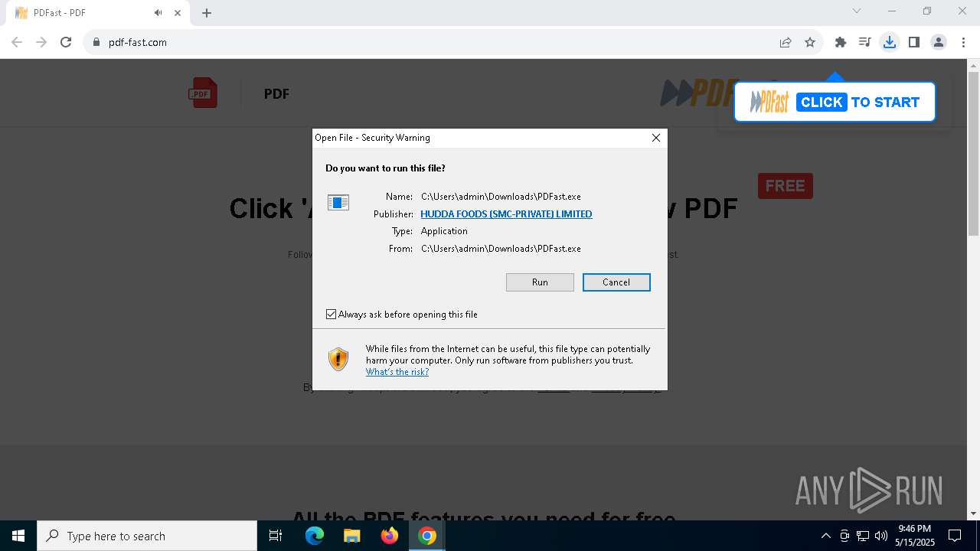This screenshot has width=980, height=551.
Task: Toggle Chrome side panel icon
Action: click(914, 42)
